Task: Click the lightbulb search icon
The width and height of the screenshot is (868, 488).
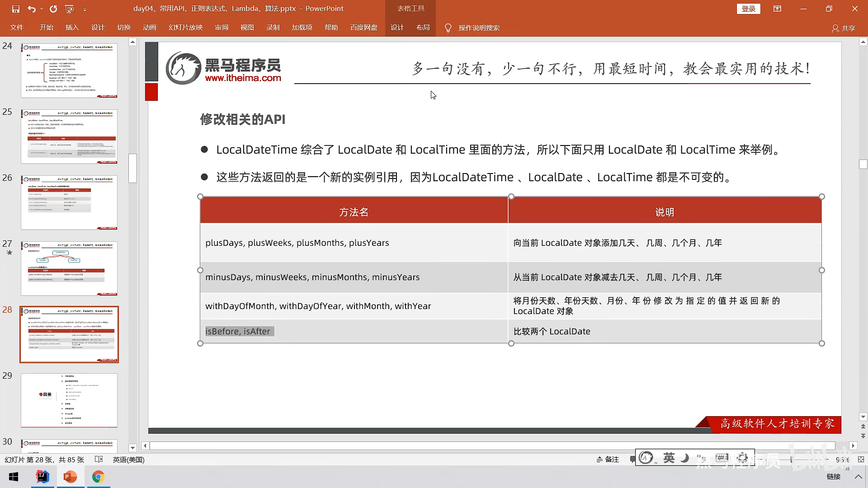Action: tap(448, 28)
